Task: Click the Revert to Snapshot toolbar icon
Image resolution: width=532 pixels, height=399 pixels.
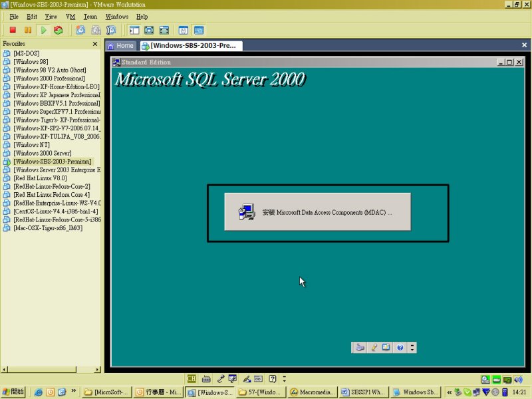Action: (96, 30)
